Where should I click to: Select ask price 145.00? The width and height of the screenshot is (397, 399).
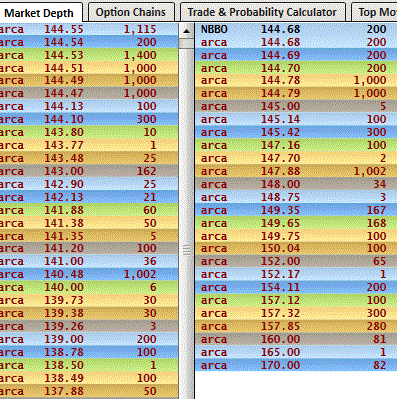[280, 106]
